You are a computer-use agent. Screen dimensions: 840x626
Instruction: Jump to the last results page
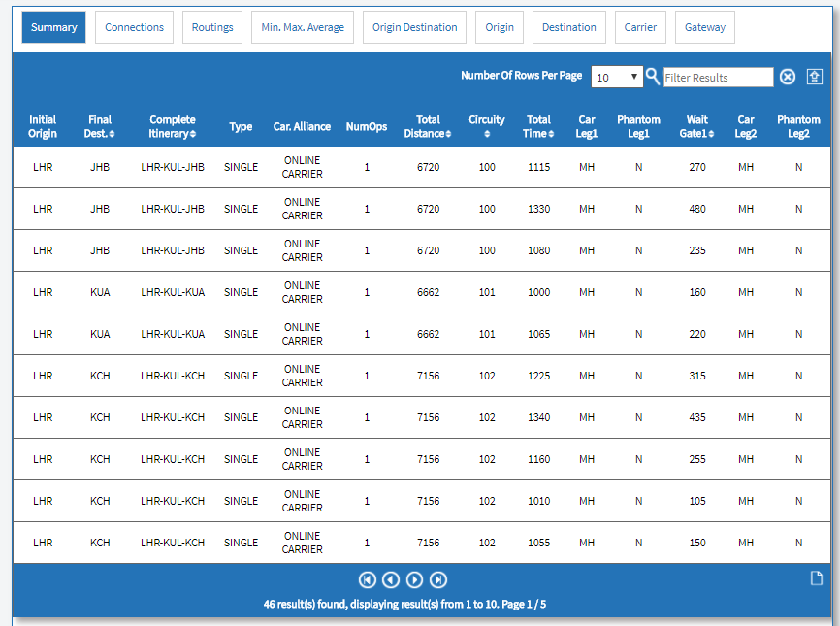[x=438, y=580]
